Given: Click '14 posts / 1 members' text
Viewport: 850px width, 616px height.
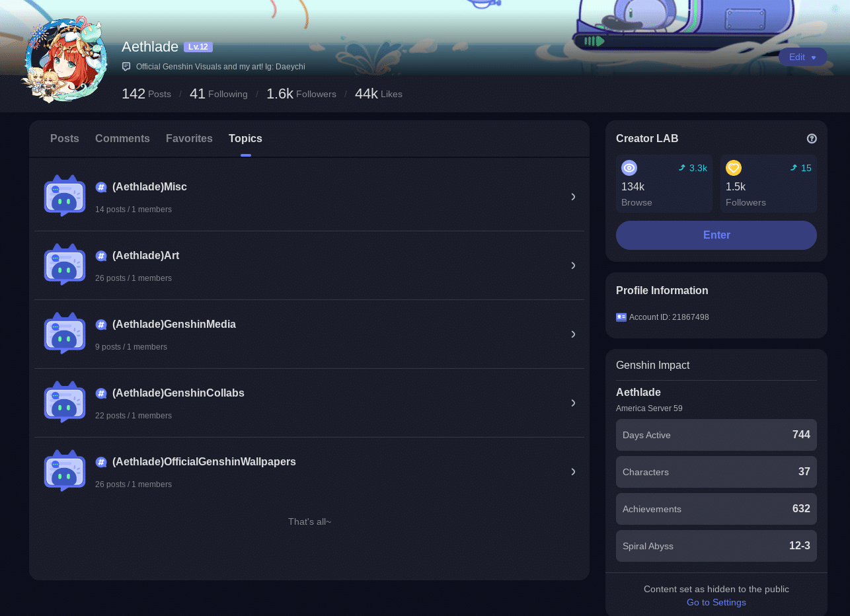Looking at the screenshot, I should [134, 210].
